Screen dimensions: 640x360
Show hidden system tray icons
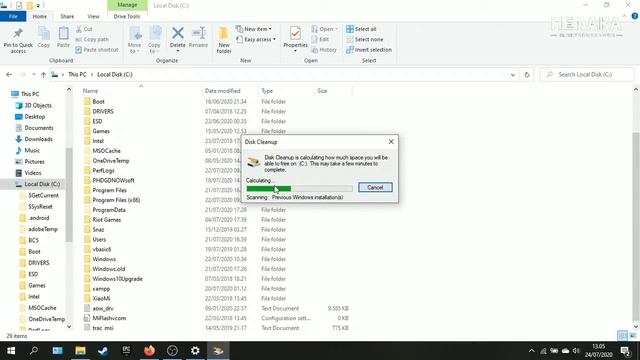(x=531, y=351)
